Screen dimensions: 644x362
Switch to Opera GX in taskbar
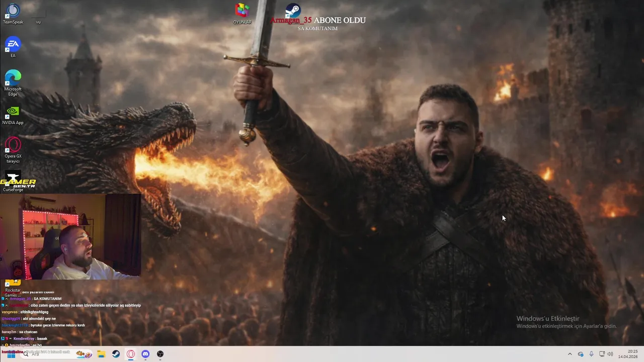(x=131, y=354)
